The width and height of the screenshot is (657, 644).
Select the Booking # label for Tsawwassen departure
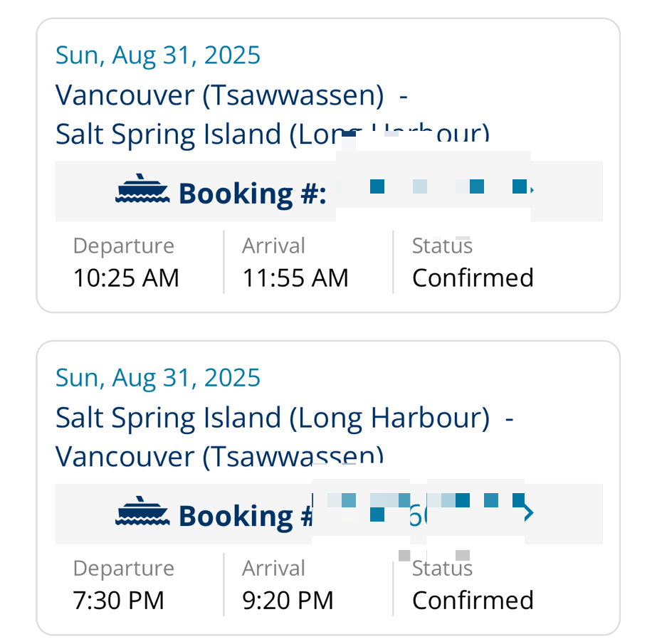tap(252, 193)
